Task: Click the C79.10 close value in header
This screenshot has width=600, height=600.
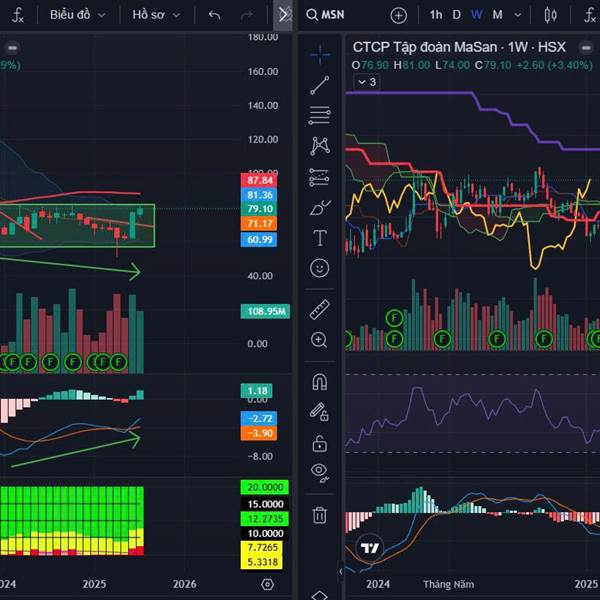Action: click(493, 65)
